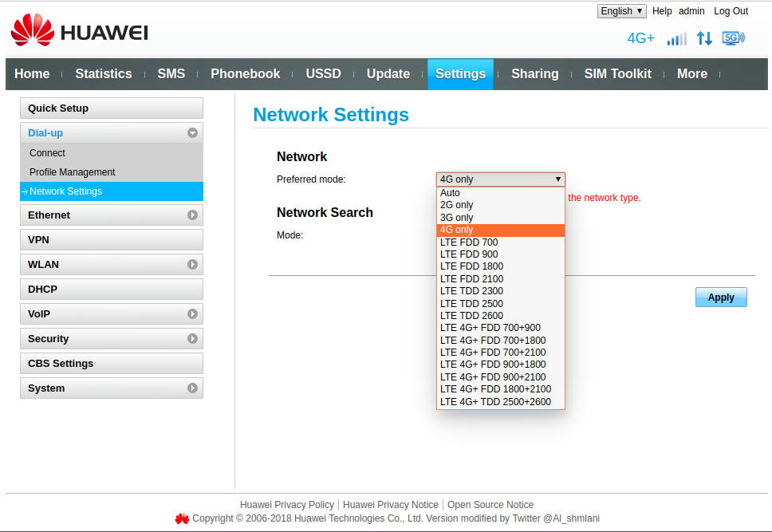Open the SMS tab

click(x=171, y=74)
